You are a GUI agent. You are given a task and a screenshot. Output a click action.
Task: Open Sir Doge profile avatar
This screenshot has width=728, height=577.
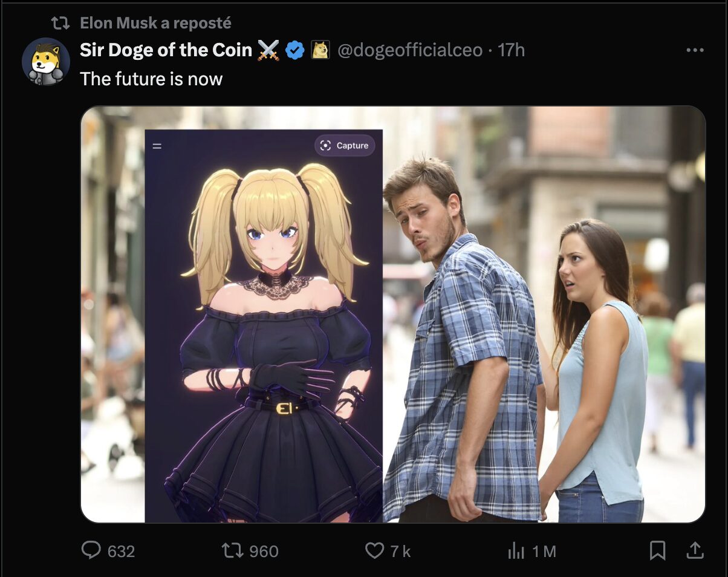coord(46,61)
